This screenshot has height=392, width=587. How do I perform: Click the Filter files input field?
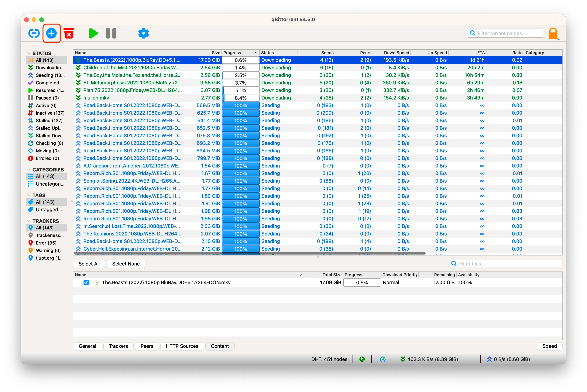pos(506,264)
